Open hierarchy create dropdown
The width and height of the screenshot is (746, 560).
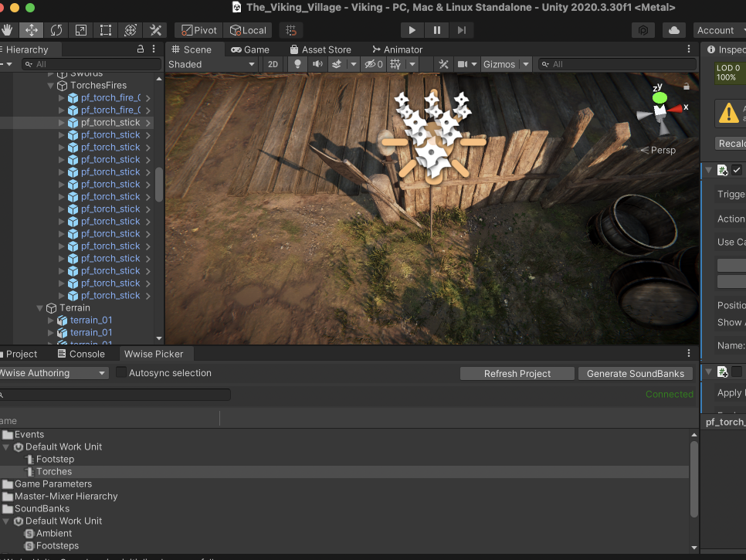tap(7, 64)
